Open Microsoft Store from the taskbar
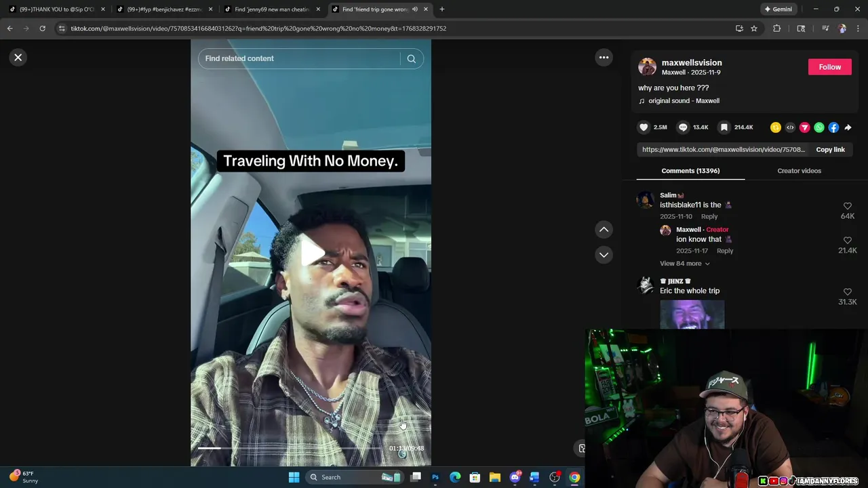This screenshot has height=488, width=868. [475, 477]
